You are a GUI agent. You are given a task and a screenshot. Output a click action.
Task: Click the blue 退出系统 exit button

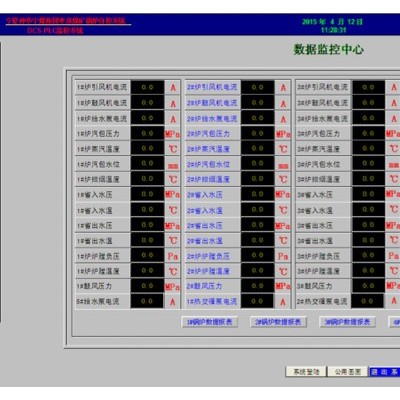pyautogui.click(x=385, y=372)
